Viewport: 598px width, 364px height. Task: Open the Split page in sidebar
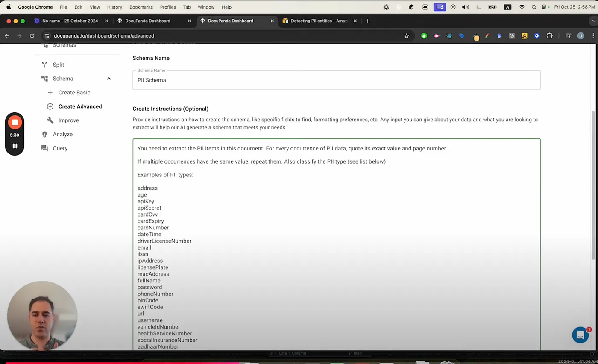coord(59,65)
